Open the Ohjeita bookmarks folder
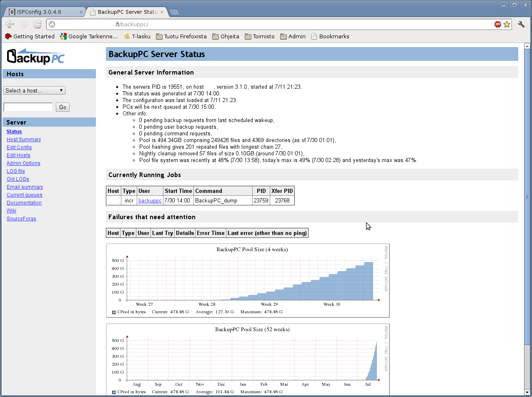Image resolution: width=532 pixels, height=397 pixels. pyautogui.click(x=226, y=36)
